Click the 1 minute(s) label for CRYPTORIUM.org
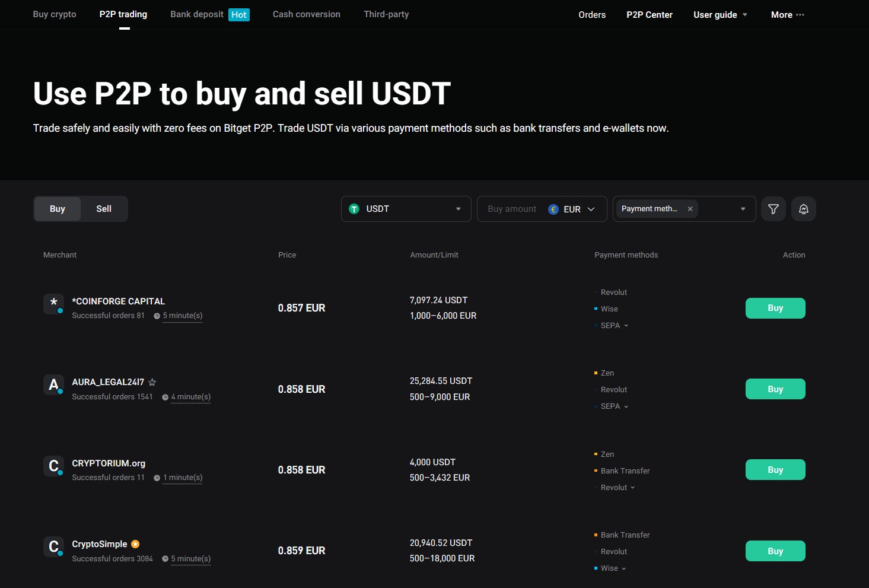Viewport: 869px width, 588px height. click(183, 478)
